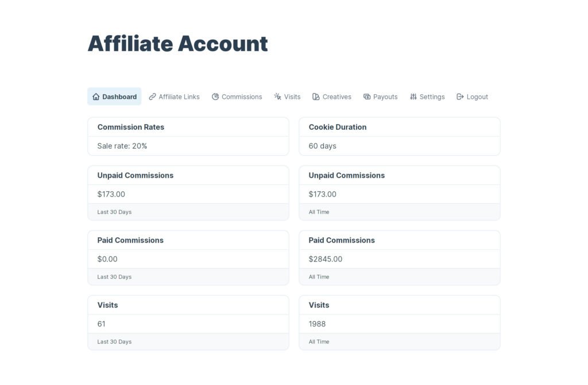Select the 61 visits value
The image size is (588, 385).
pos(102,324)
